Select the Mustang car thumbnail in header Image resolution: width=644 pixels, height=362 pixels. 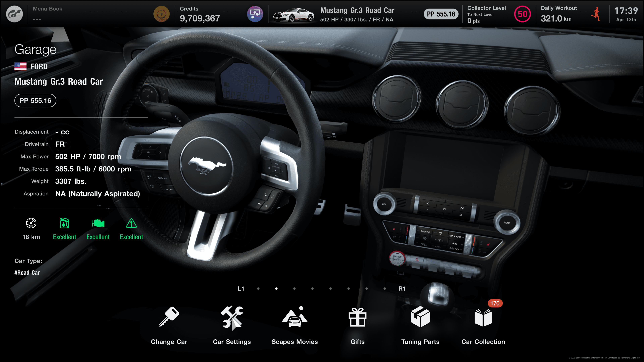[293, 15]
